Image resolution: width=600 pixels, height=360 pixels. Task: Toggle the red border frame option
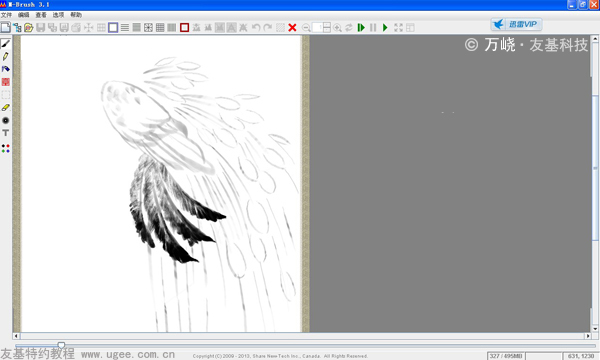coord(184,28)
